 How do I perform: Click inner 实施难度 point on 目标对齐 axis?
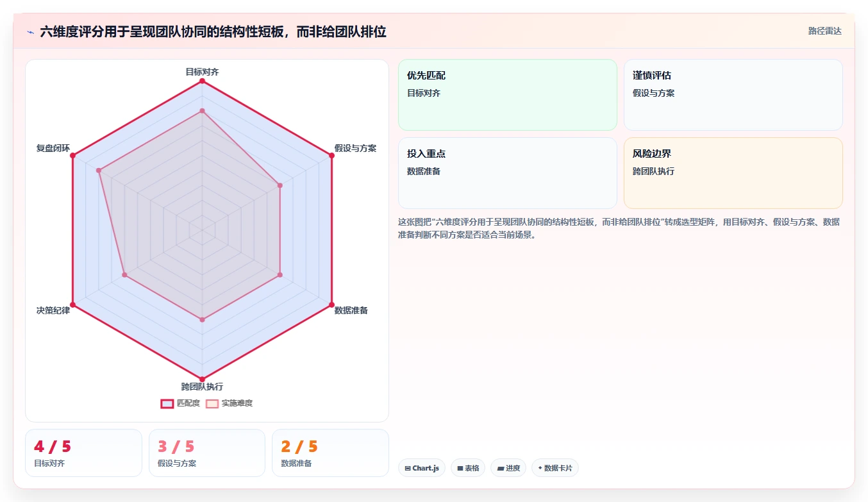202,111
